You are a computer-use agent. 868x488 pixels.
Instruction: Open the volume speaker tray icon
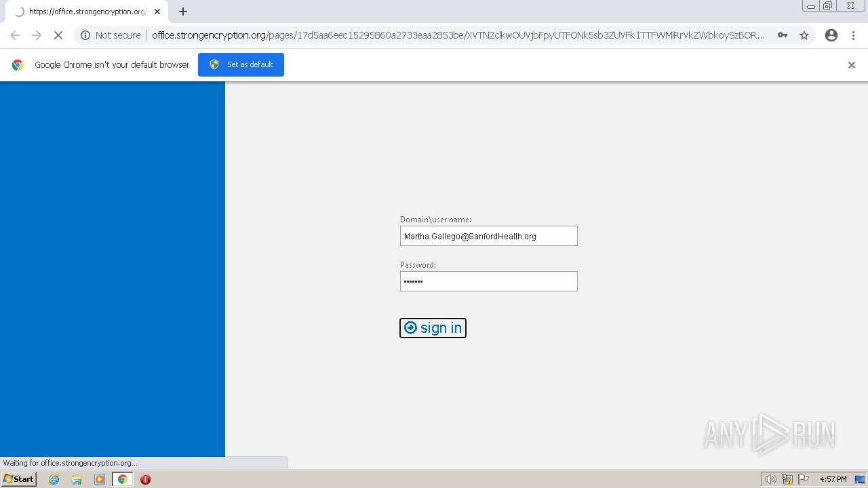[x=770, y=479]
